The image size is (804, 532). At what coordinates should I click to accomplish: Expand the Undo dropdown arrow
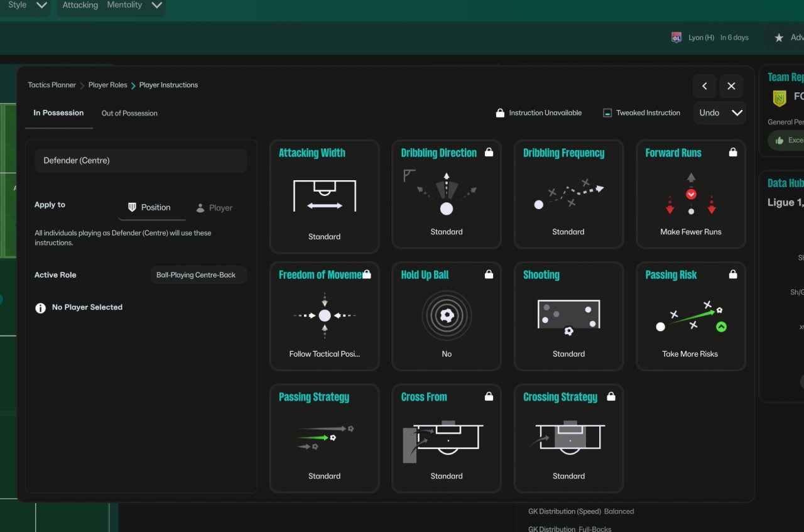737,113
